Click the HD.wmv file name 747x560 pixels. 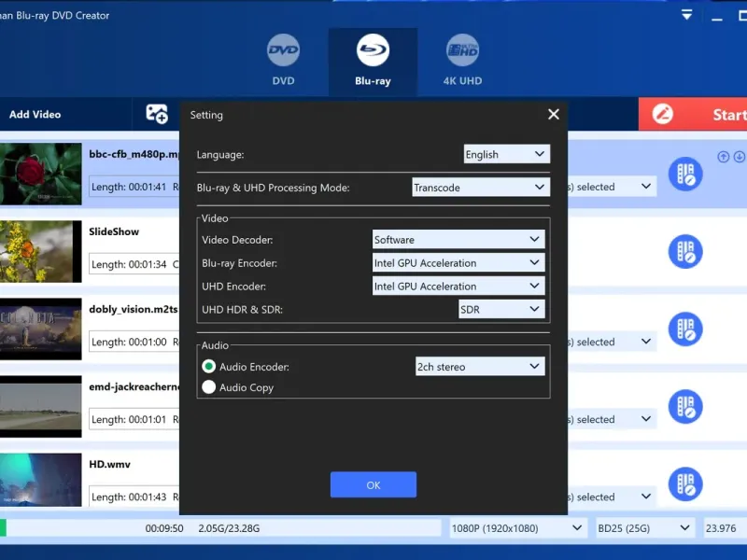pos(109,464)
